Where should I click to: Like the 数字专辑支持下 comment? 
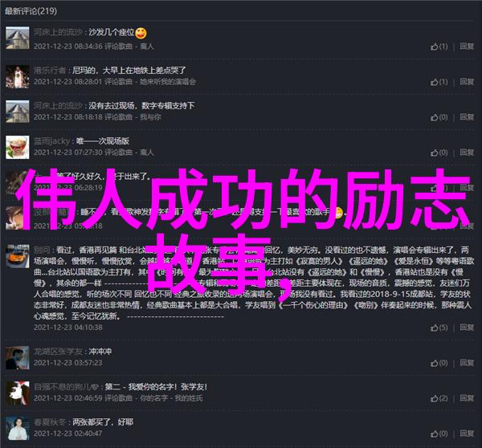click(x=439, y=117)
